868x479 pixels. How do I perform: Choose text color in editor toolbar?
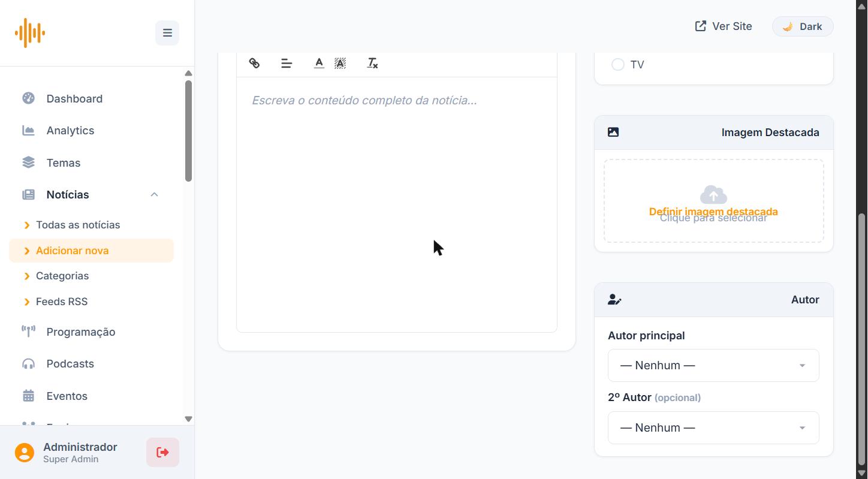(x=319, y=63)
